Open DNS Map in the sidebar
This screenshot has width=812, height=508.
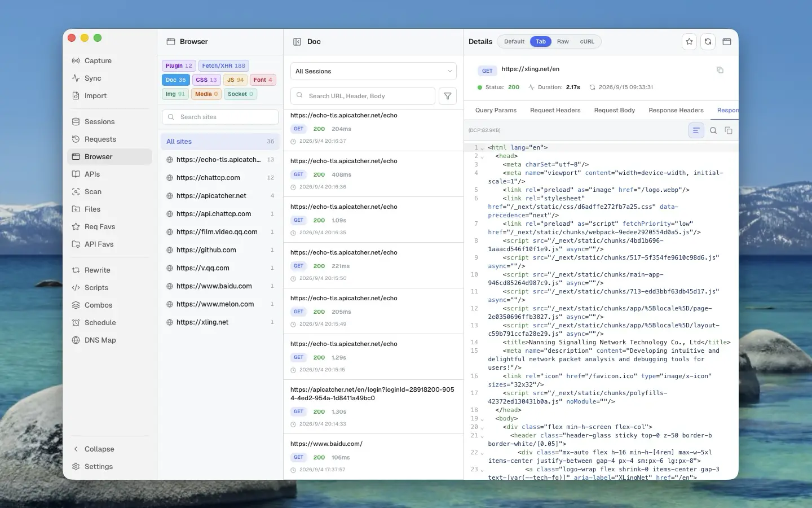[x=109, y=340]
